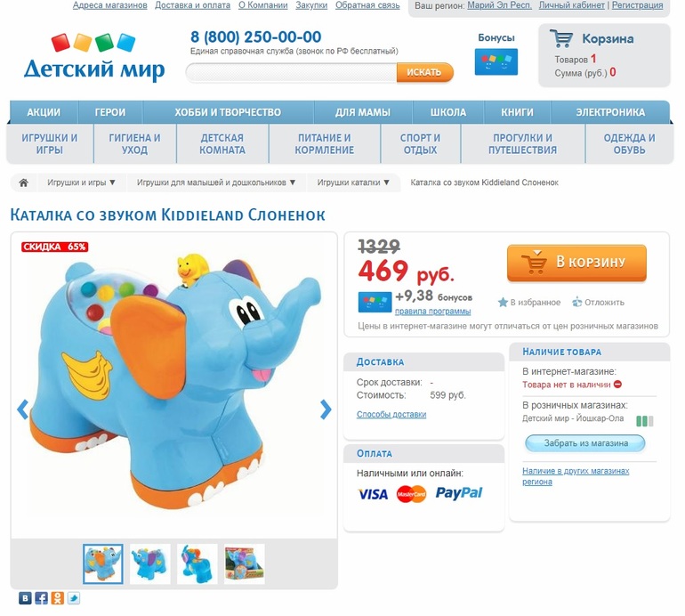Screen dimensions: 685x616
Task: Show next product image with right arrow
Action: pyautogui.click(x=326, y=410)
